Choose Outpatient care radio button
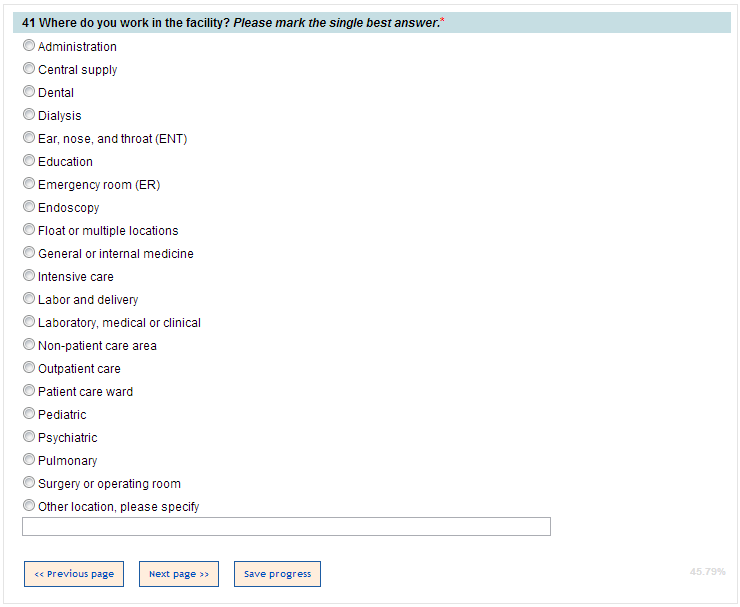 29,368
